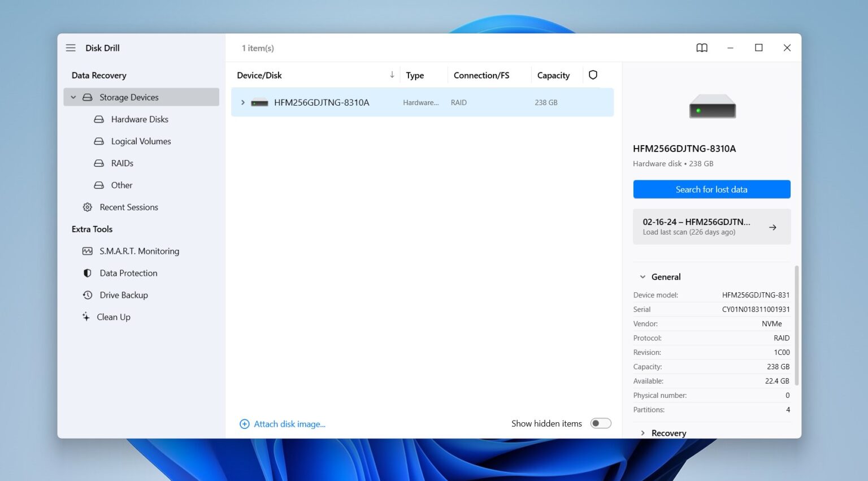Open the hamburger menu next to Disk Drill

coord(71,48)
